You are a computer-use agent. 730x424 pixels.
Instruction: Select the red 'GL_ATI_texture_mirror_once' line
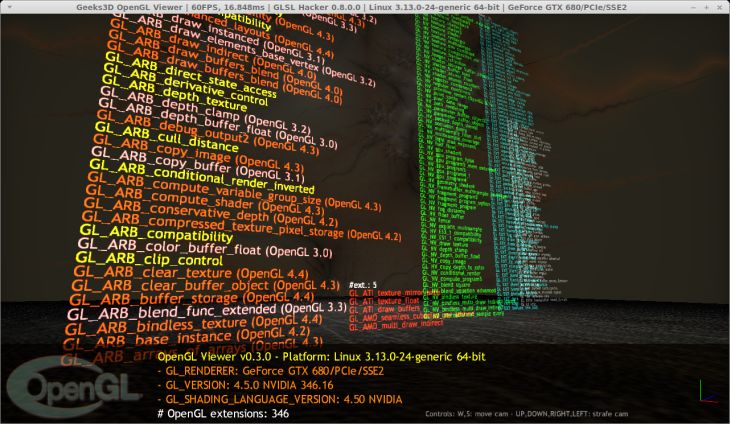393,293
